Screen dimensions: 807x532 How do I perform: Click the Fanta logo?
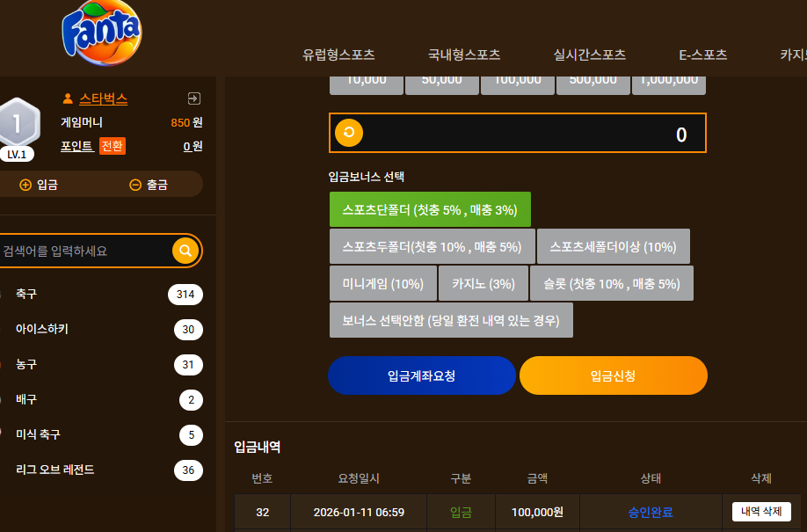click(101, 33)
